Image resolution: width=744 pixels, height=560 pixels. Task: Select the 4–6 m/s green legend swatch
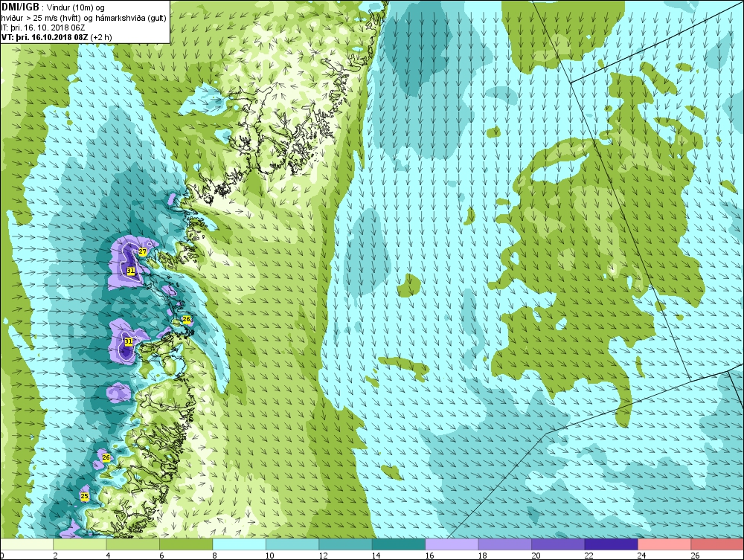[133, 544]
